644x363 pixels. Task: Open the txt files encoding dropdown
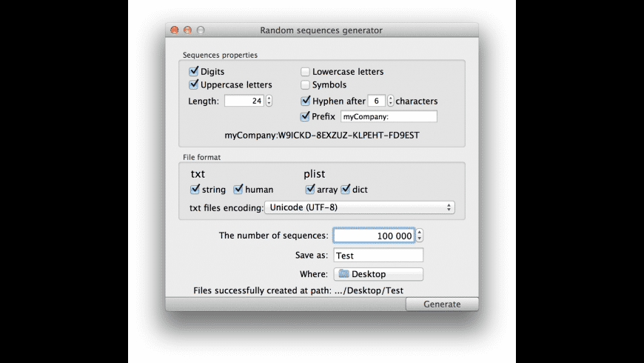pyautogui.click(x=359, y=207)
